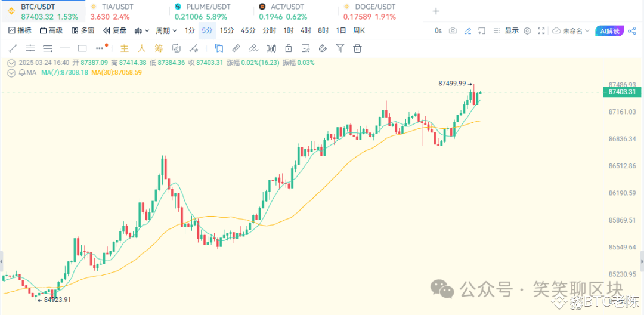The image size is (644, 315).
Task: Click the blue bookmark flag tool
Action: 219,48
